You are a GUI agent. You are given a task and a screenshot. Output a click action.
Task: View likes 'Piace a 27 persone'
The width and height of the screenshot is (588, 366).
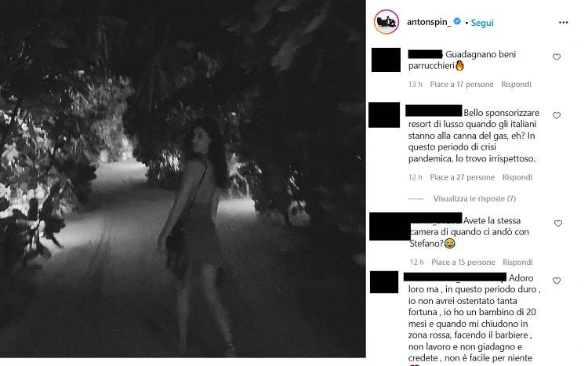pyautogui.click(x=463, y=177)
